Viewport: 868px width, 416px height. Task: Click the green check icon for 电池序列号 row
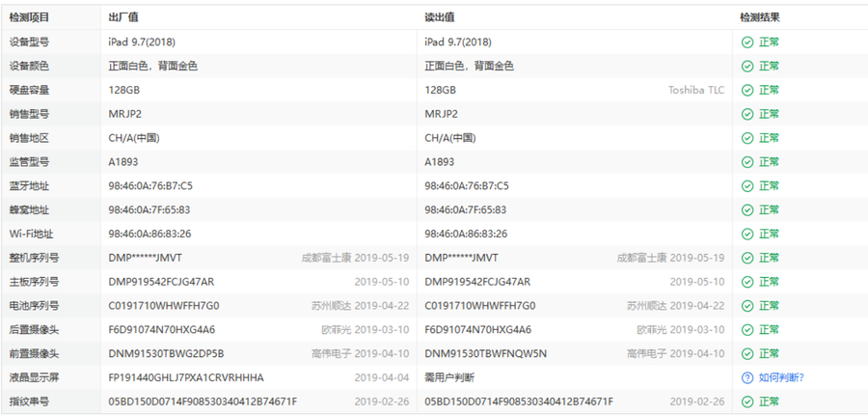coord(747,306)
